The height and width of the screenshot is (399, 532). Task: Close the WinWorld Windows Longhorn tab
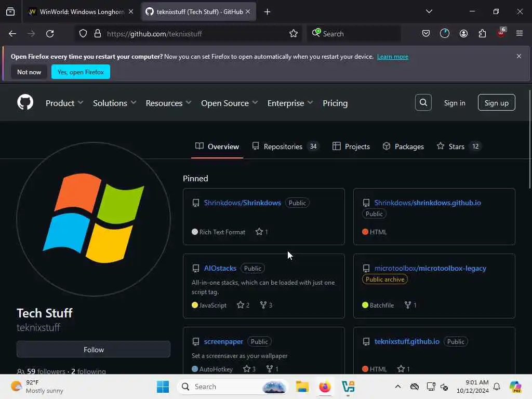[131, 12]
